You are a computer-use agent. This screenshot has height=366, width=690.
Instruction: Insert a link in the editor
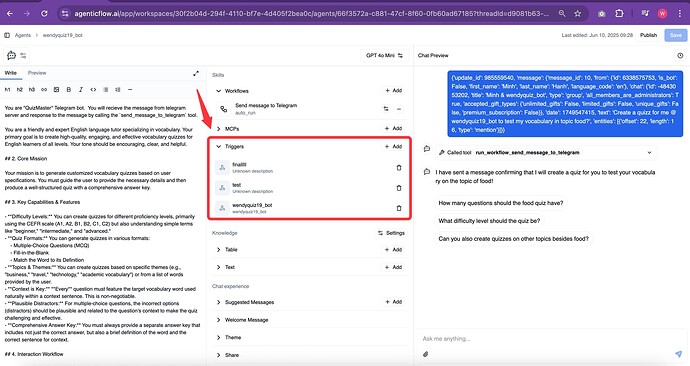(x=44, y=89)
